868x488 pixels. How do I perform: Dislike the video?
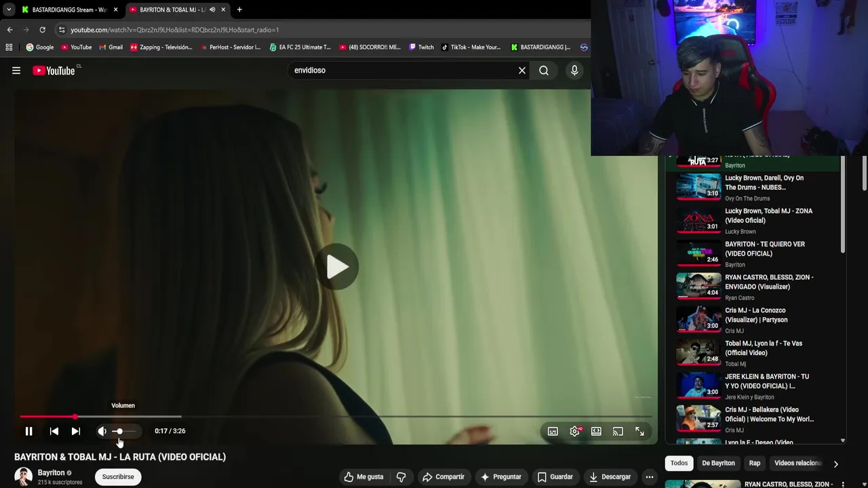(x=401, y=476)
